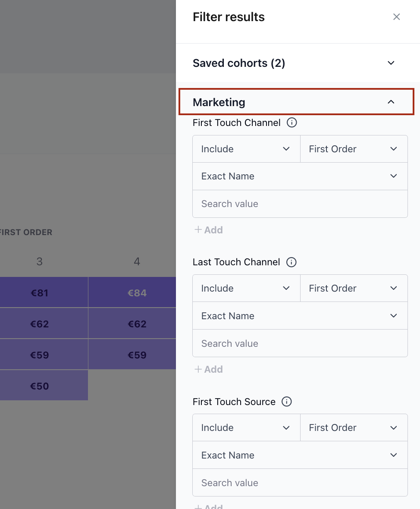Open Include dropdown under First Touch Channel
420x509 pixels.
point(246,149)
